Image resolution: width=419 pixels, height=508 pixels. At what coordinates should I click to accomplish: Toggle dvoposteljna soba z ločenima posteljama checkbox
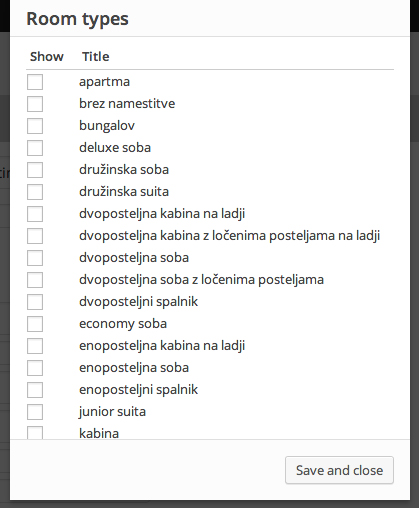[35, 280]
